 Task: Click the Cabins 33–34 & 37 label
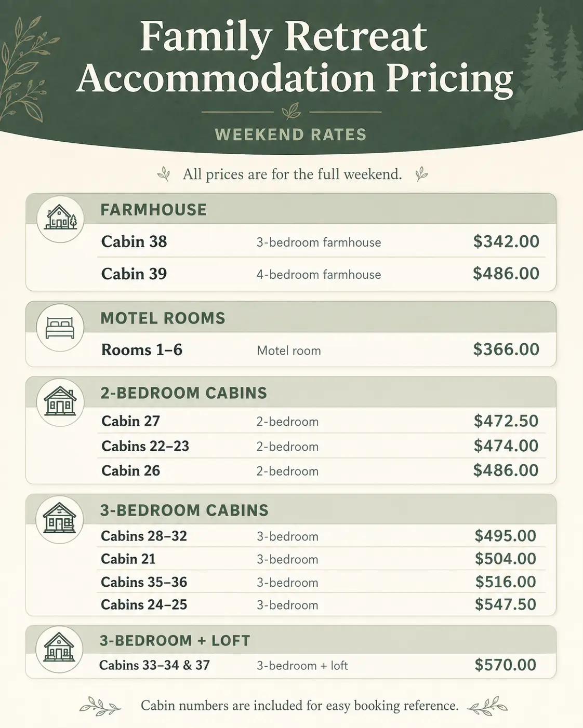154,665
